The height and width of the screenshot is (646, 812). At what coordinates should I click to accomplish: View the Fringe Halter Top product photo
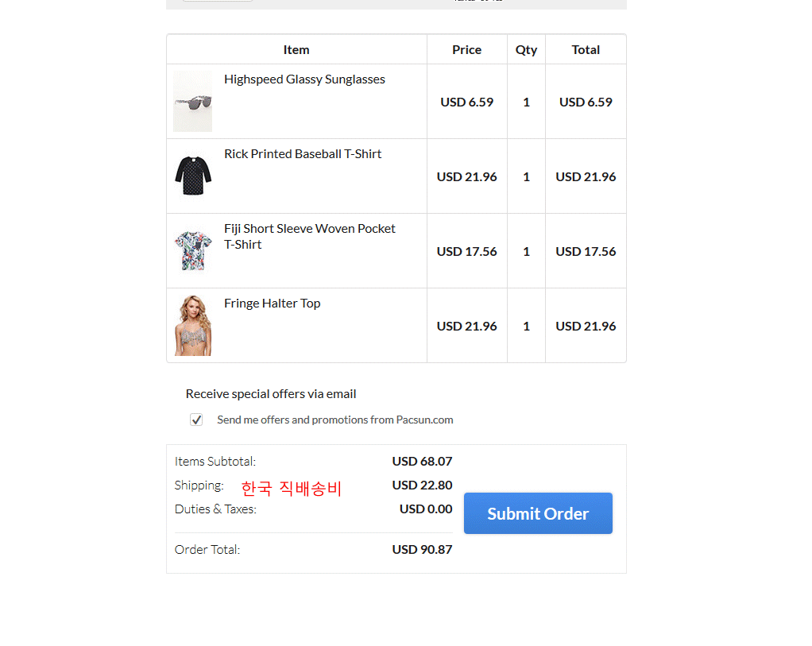(x=193, y=325)
